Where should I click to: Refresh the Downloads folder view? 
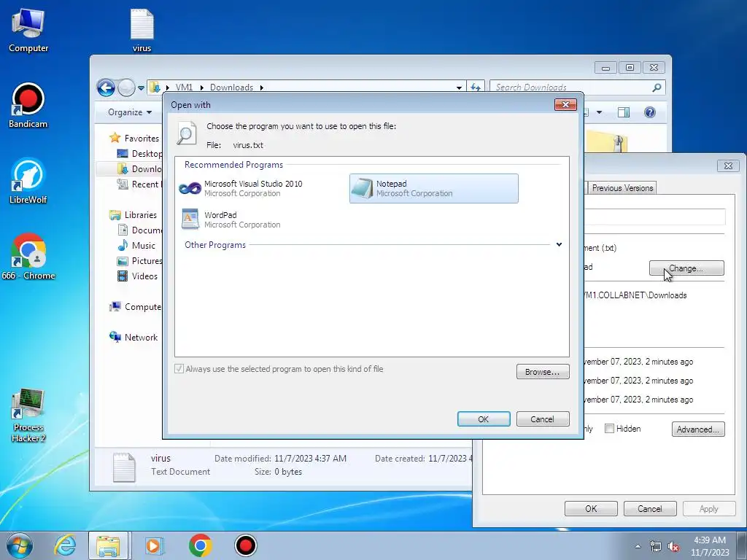click(x=476, y=87)
